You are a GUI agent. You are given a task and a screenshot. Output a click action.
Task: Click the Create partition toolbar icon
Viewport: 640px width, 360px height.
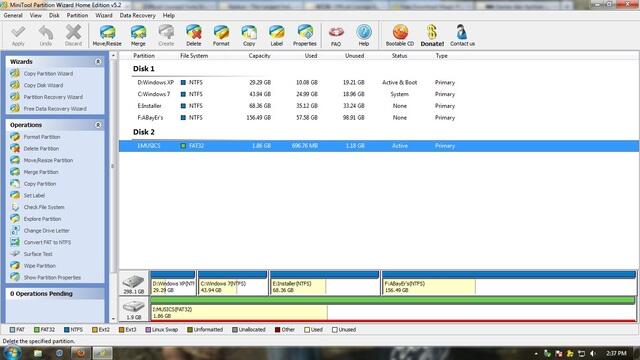point(166,36)
